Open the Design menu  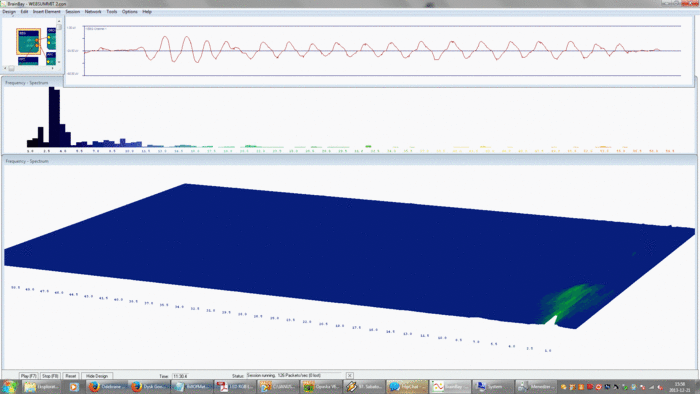click(x=9, y=12)
